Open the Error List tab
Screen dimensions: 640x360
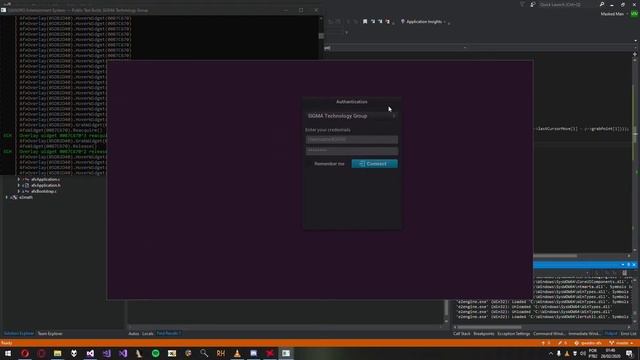(x=628, y=333)
